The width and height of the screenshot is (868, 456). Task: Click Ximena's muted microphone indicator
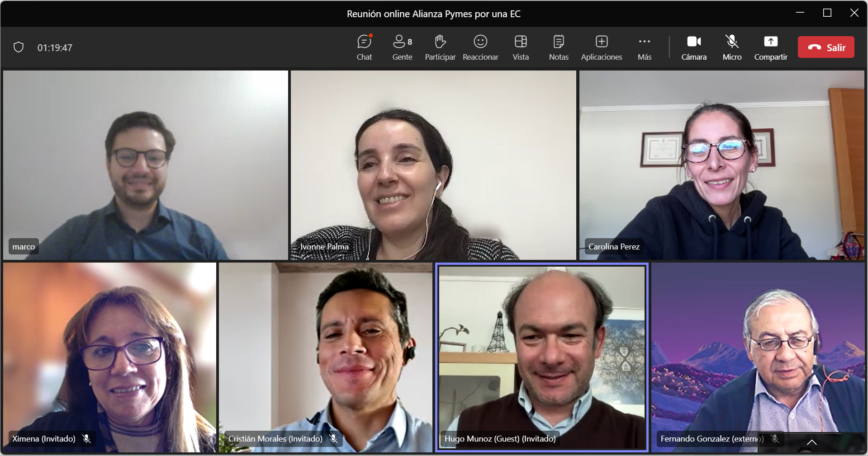point(87,438)
